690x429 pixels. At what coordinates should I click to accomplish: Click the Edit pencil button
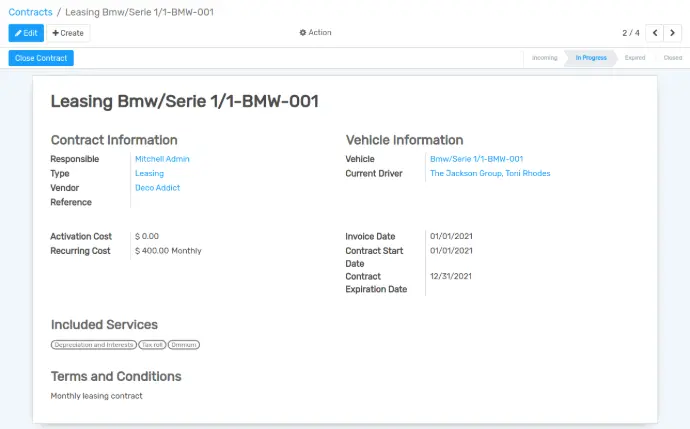click(26, 33)
